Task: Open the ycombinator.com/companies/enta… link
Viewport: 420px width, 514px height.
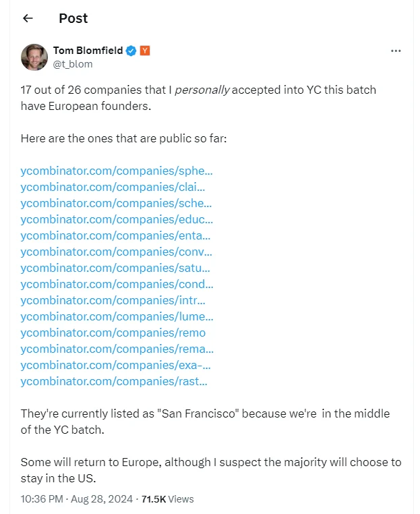Action: (x=115, y=235)
